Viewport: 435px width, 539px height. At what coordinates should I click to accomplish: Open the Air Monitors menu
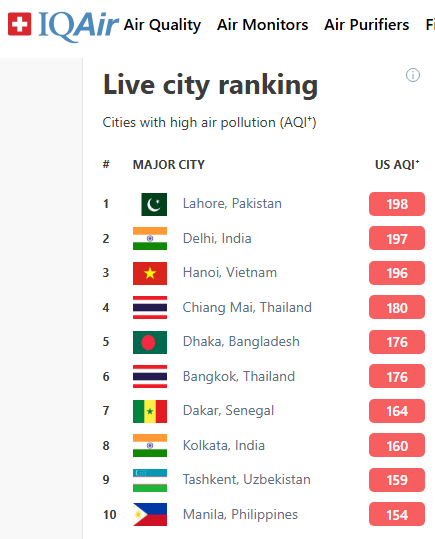262,25
